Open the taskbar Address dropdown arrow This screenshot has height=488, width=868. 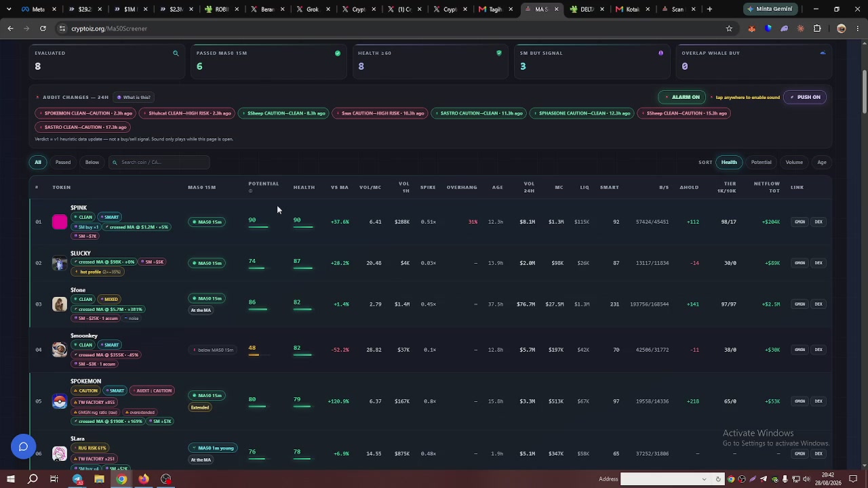[704, 479]
